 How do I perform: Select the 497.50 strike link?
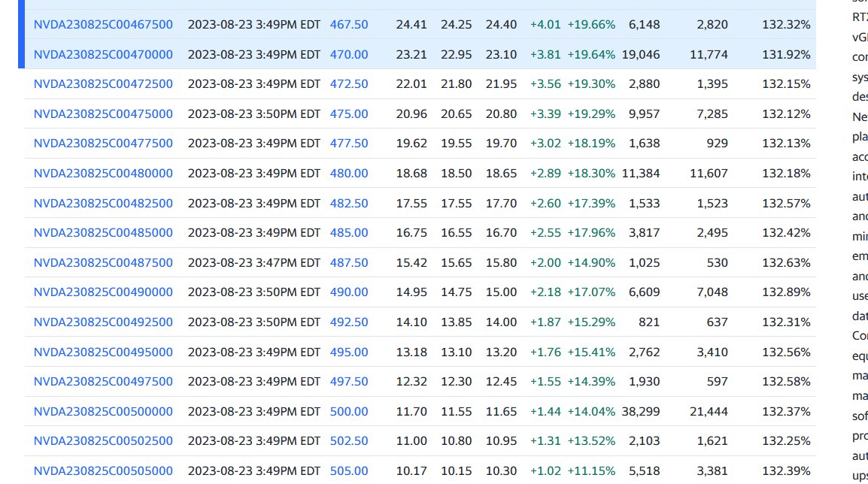tap(349, 382)
